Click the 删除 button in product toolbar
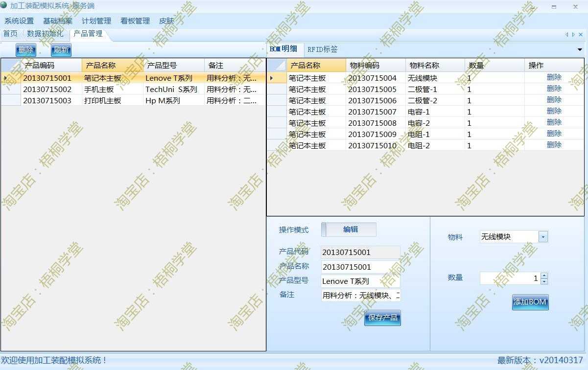This screenshot has width=588, height=370. pos(26,50)
